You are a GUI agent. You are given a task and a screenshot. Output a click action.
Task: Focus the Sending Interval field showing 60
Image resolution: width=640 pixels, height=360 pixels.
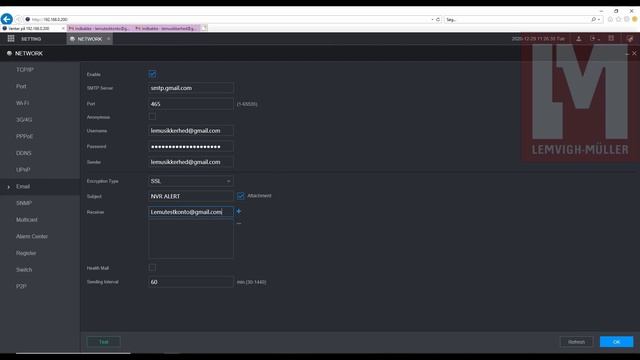191,282
